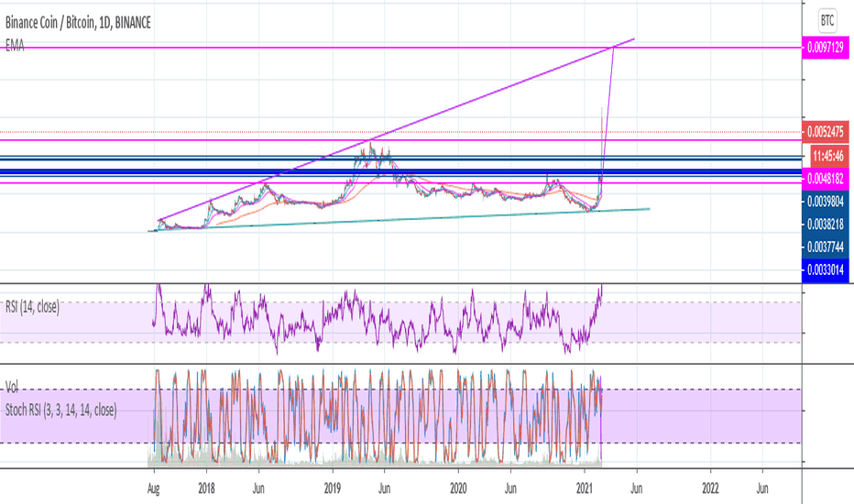Click the 0.0052475 red current price label
This screenshot has height=504, width=854.
coord(825,132)
